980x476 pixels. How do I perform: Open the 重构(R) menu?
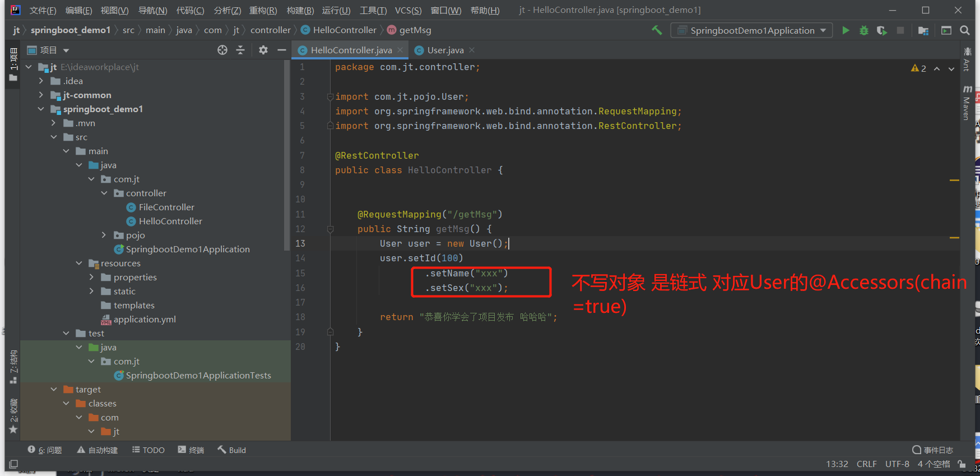pyautogui.click(x=263, y=11)
